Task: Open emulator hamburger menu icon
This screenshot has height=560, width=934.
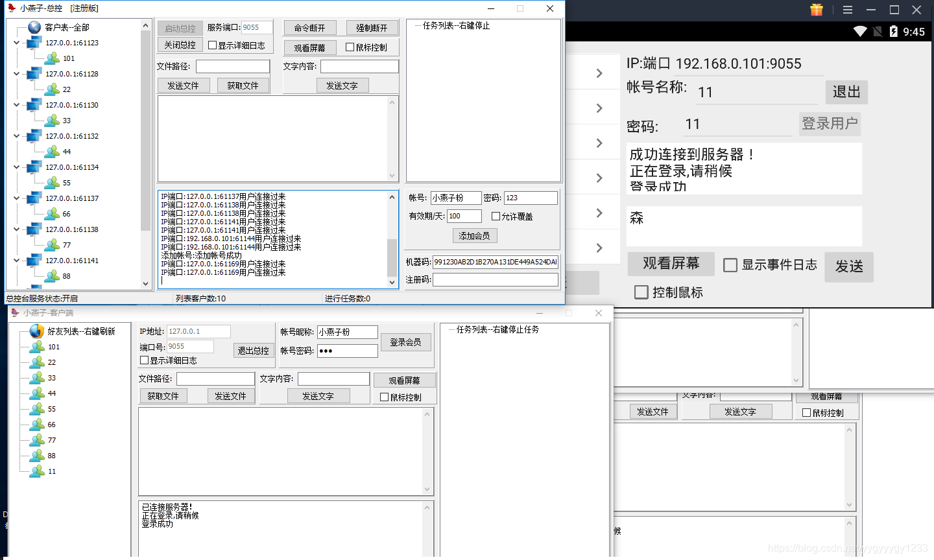Action: (848, 10)
